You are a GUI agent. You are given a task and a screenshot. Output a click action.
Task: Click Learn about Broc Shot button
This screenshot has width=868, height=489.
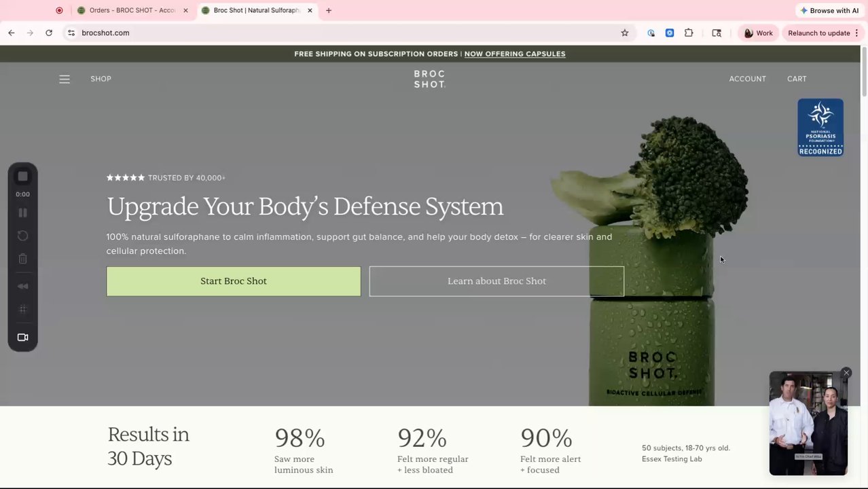click(x=496, y=281)
